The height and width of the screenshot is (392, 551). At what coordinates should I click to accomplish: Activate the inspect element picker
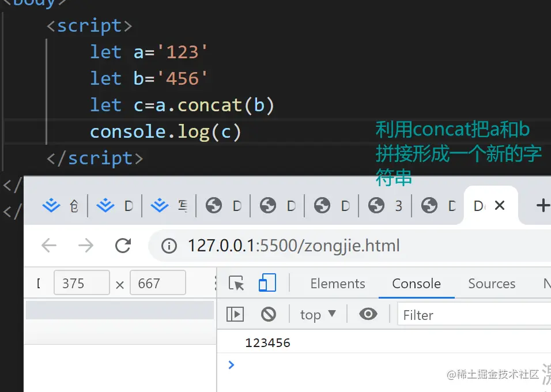pos(236,283)
